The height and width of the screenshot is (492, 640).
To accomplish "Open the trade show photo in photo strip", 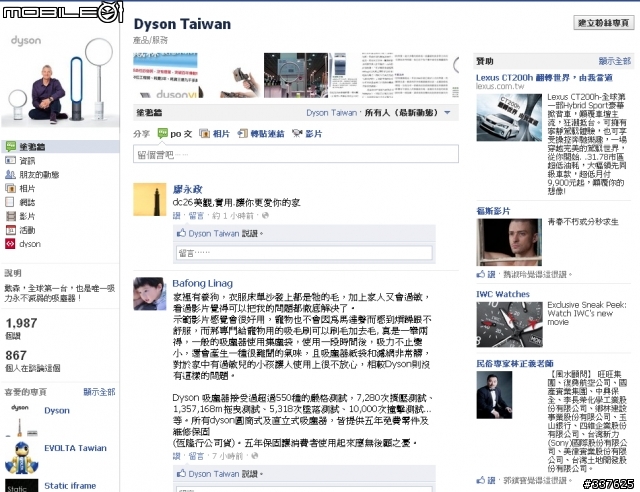I will (296, 75).
